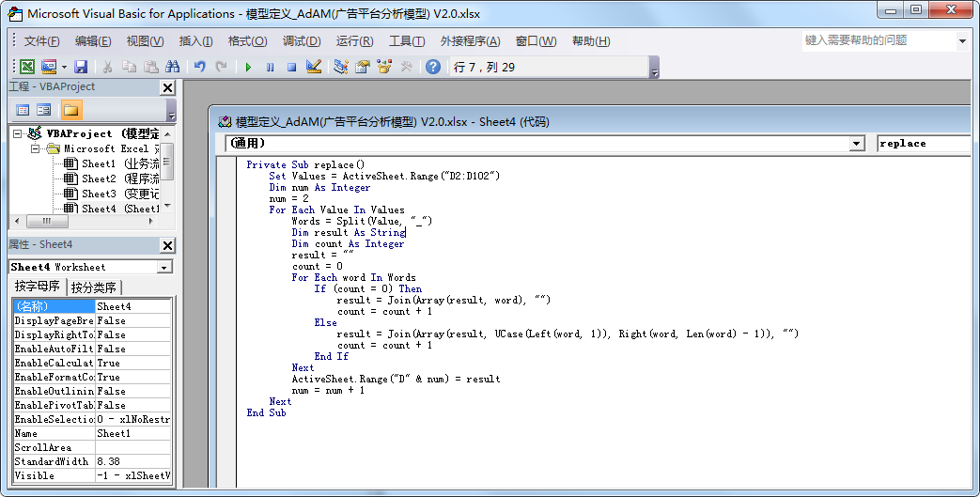The height and width of the screenshot is (497, 980).
Task: Switch to 按字母序 properties tab
Action: (x=38, y=287)
